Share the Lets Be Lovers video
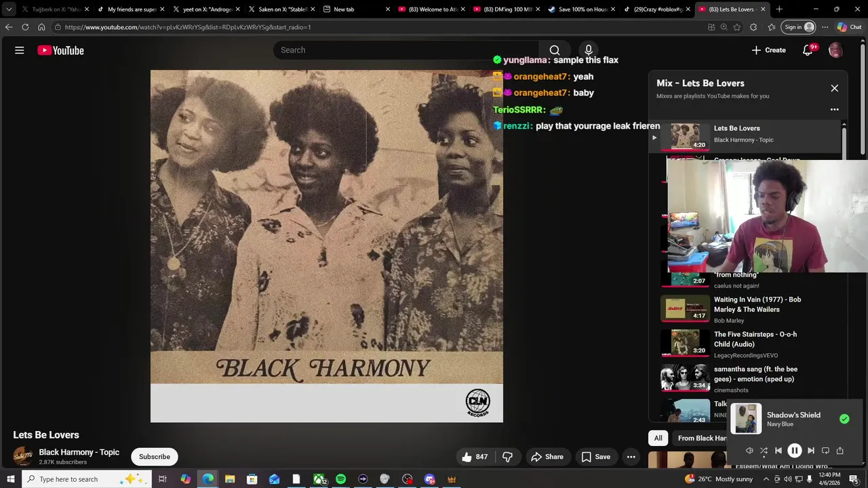The width and height of the screenshot is (868, 488). [x=547, y=457]
